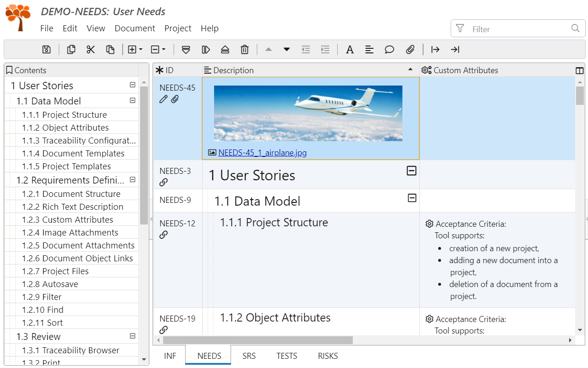588x368 pixels.
Task: Click the Cut scissors icon
Action: coord(90,50)
